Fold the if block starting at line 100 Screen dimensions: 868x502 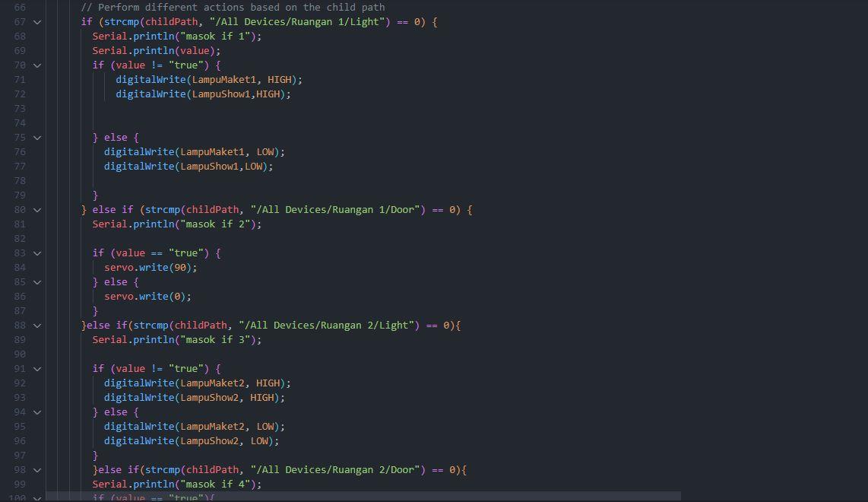[x=36, y=498]
